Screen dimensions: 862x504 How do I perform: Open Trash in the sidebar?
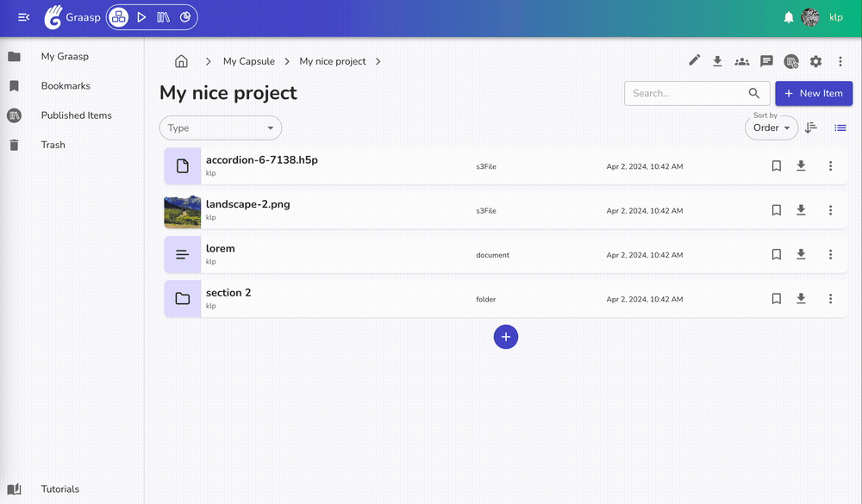53,145
